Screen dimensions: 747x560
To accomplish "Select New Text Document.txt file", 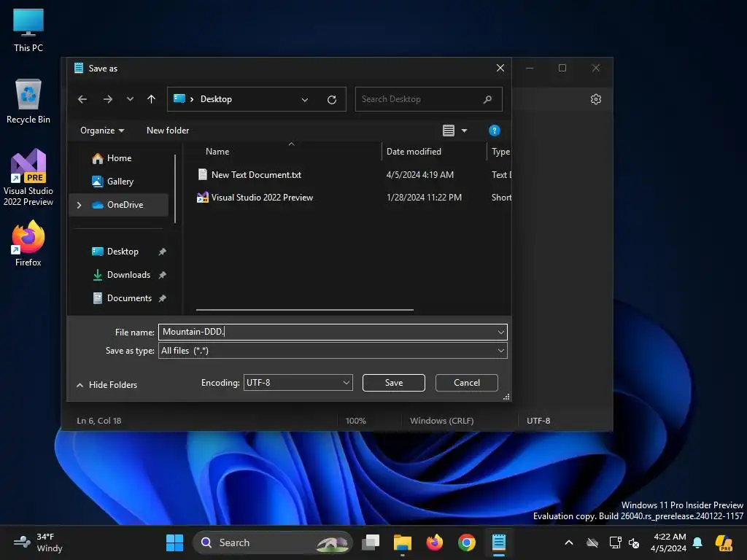I will pyautogui.click(x=256, y=175).
